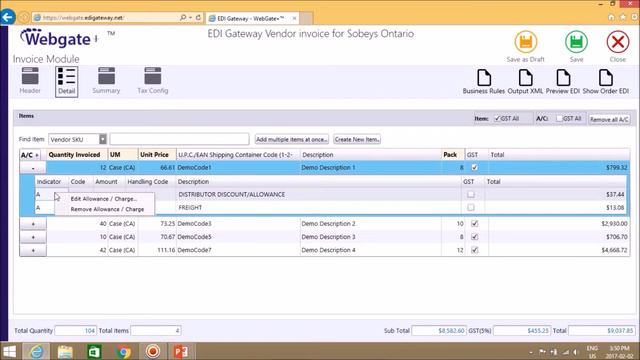Toggle the A/C GST All checkbox
The height and width of the screenshot is (360, 640).
[x=559, y=118]
